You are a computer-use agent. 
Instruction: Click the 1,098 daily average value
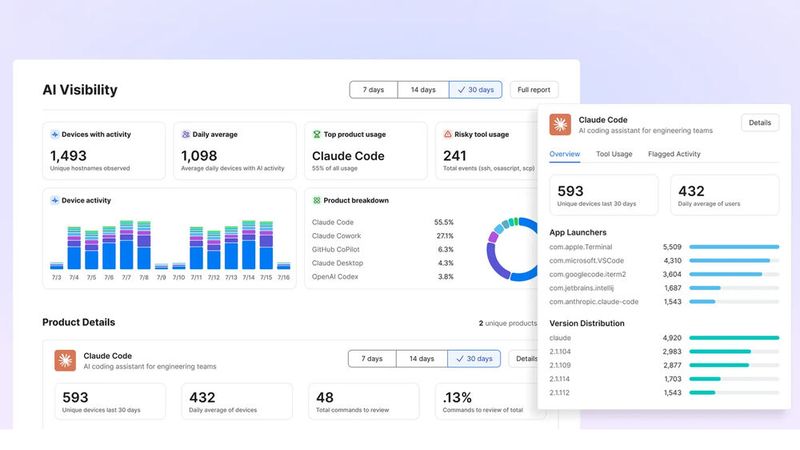tap(199, 156)
